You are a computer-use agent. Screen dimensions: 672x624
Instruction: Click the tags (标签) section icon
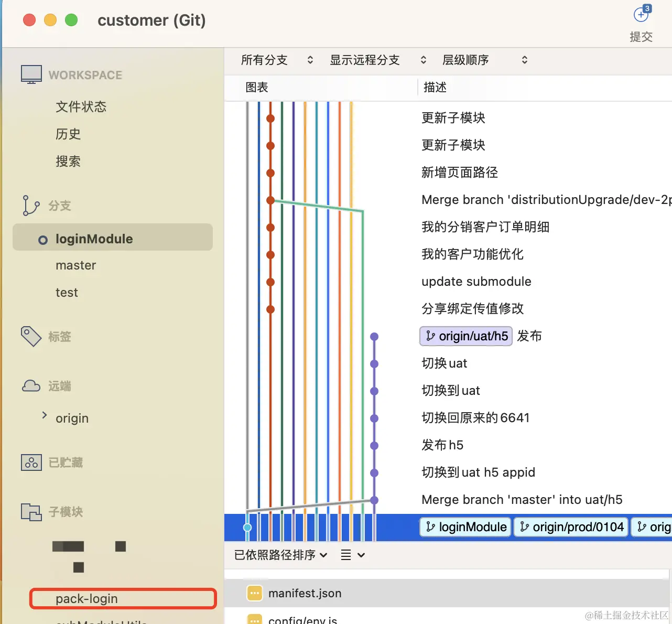31,336
